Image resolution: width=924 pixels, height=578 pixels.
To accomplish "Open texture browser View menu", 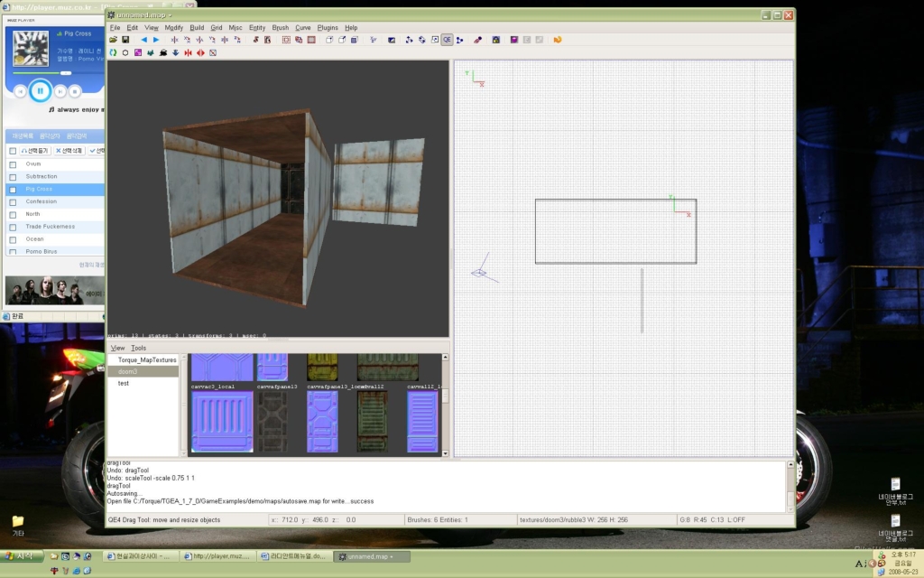I will click(118, 348).
